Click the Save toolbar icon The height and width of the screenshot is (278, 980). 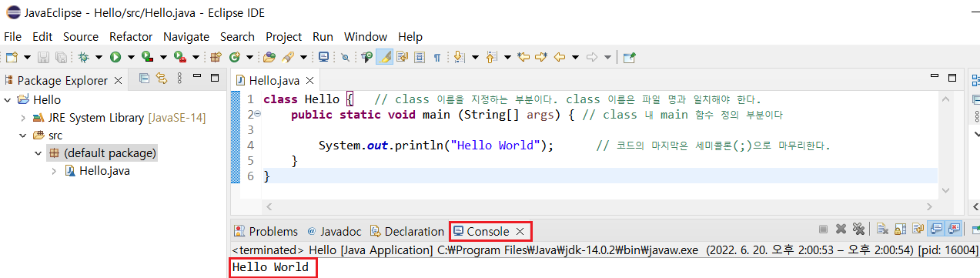pyautogui.click(x=43, y=57)
